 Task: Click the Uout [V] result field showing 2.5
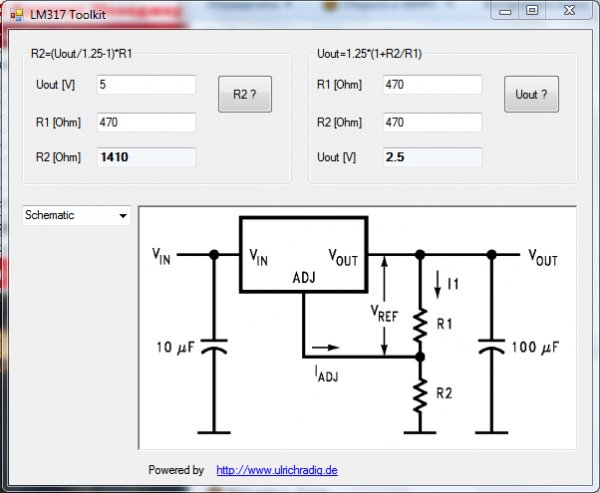click(432, 157)
